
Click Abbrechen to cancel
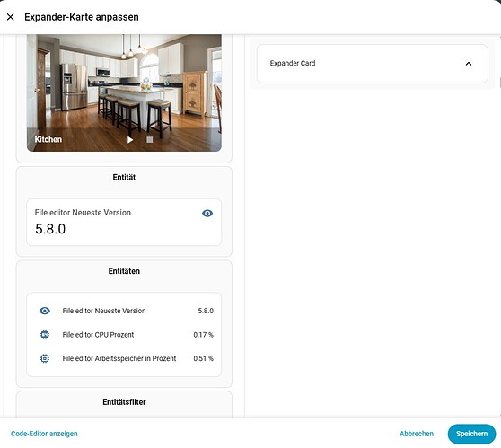pos(417,434)
